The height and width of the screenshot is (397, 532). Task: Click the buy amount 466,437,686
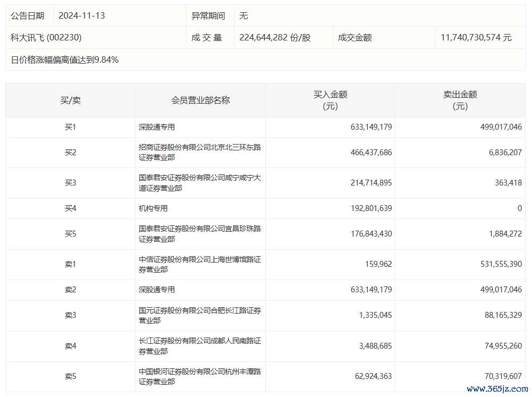pyautogui.click(x=371, y=153)
